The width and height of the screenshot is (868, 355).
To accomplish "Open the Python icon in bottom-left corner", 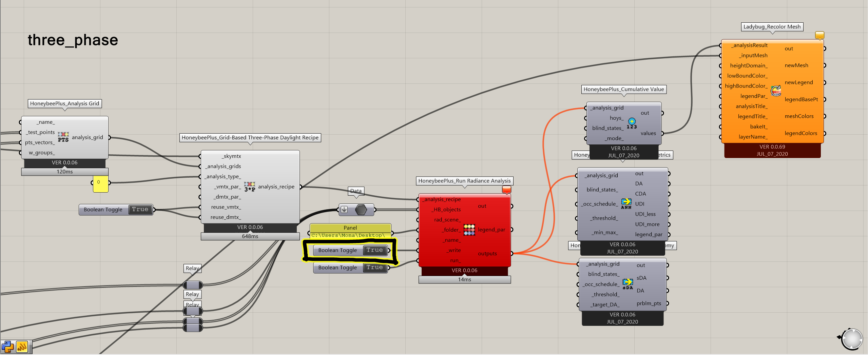I will [x=7, y=347].
